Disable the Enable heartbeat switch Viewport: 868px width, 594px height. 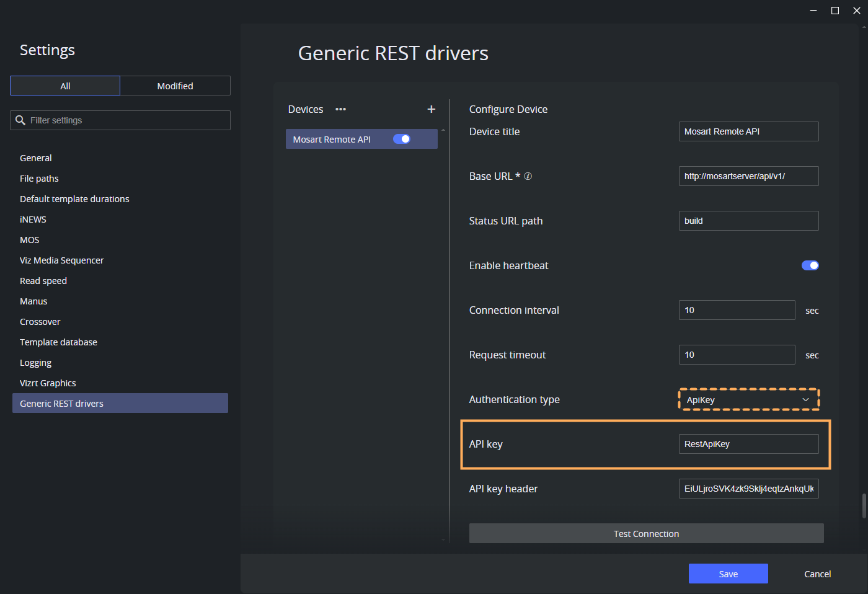(x=810, y=265)
